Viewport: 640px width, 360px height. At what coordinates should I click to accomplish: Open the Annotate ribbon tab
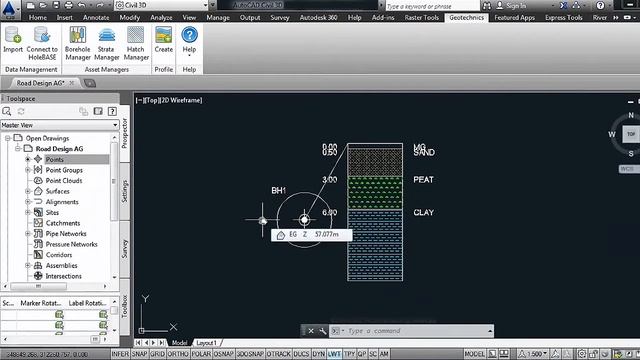(96, 18)
